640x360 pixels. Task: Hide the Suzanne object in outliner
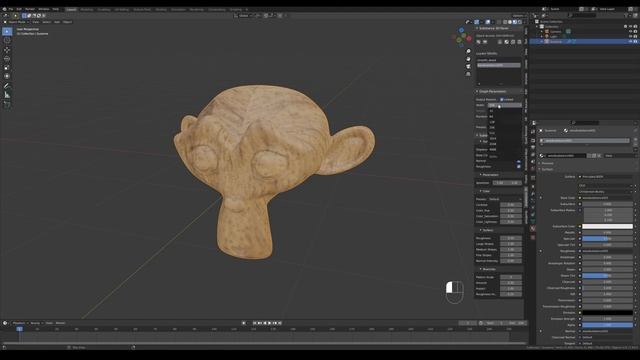click(x=630, y=41)
